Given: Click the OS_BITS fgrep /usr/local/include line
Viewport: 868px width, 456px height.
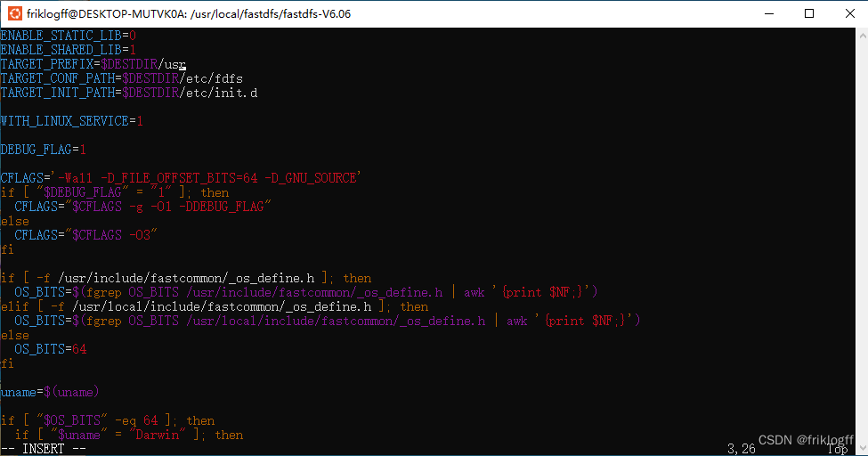Looking at the screenshot, I should 327,321.
